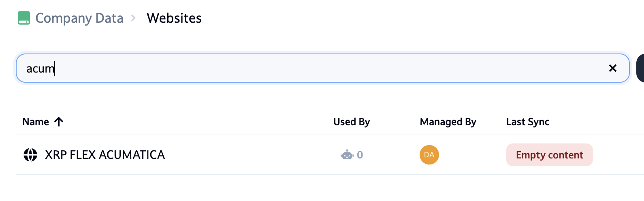Open the Company Data breadcrumb link
Screen dimensions: 644x201
pyautogui.click(x=79, y=18)
